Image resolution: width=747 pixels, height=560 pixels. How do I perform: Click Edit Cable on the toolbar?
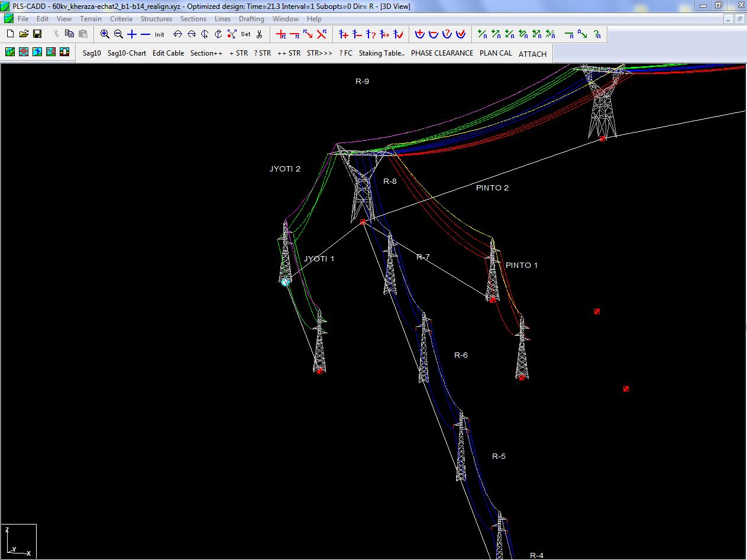point(168,53)
